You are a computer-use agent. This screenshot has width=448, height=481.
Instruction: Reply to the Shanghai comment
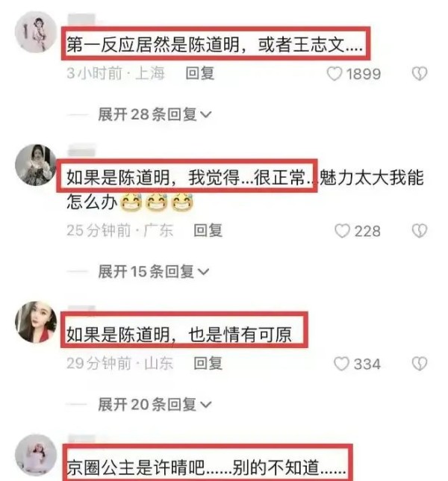(200, 74)
